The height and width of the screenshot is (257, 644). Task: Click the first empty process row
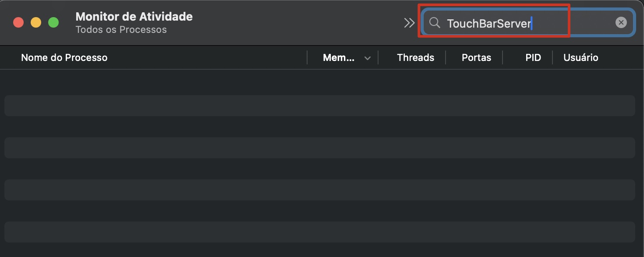coord(319,105)
